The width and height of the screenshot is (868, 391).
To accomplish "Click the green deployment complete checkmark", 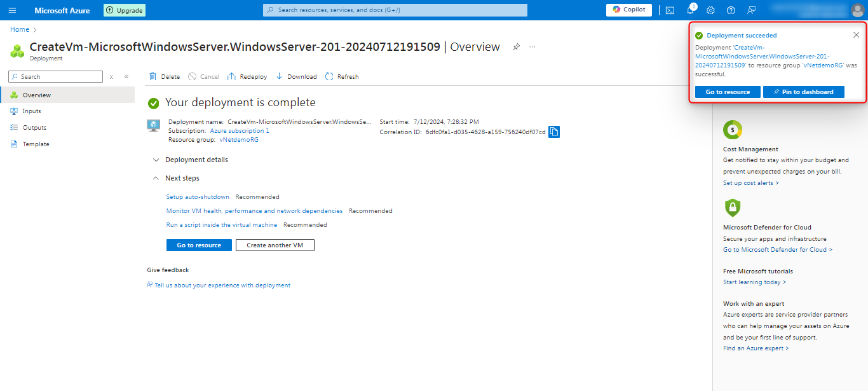I will [153, 103].
